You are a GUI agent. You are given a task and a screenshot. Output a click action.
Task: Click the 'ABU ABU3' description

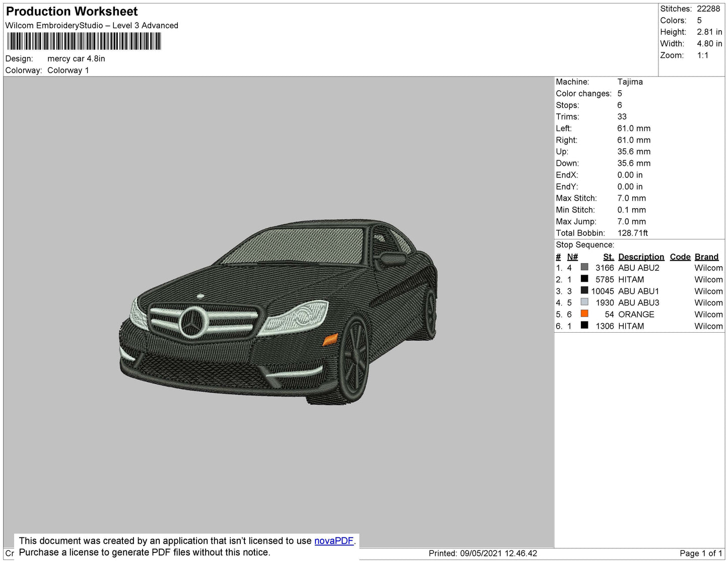(638, 302)
